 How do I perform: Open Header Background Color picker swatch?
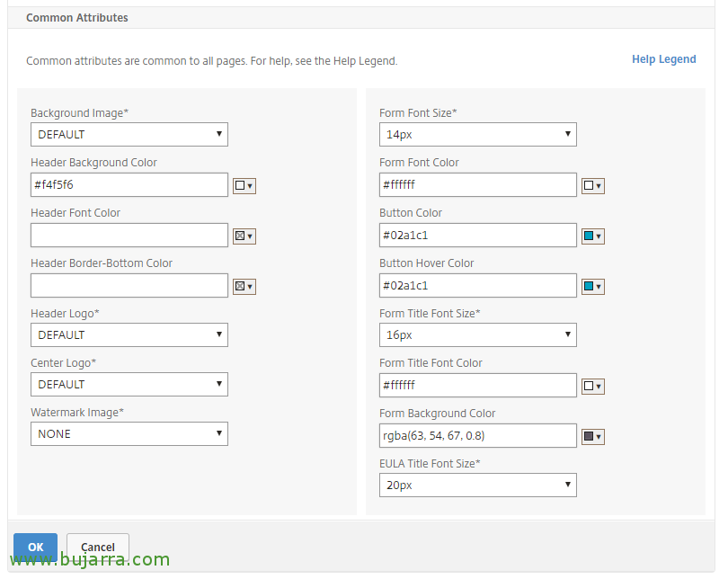(x=244, y=186)
